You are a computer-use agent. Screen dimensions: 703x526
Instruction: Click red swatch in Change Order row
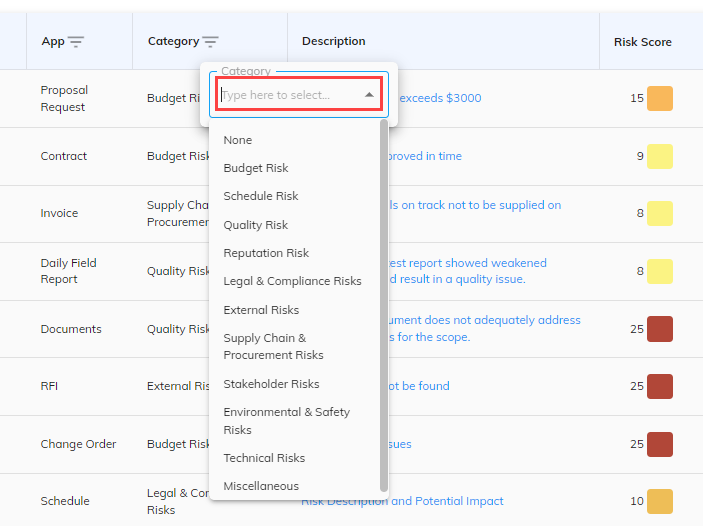pos(660,444)
